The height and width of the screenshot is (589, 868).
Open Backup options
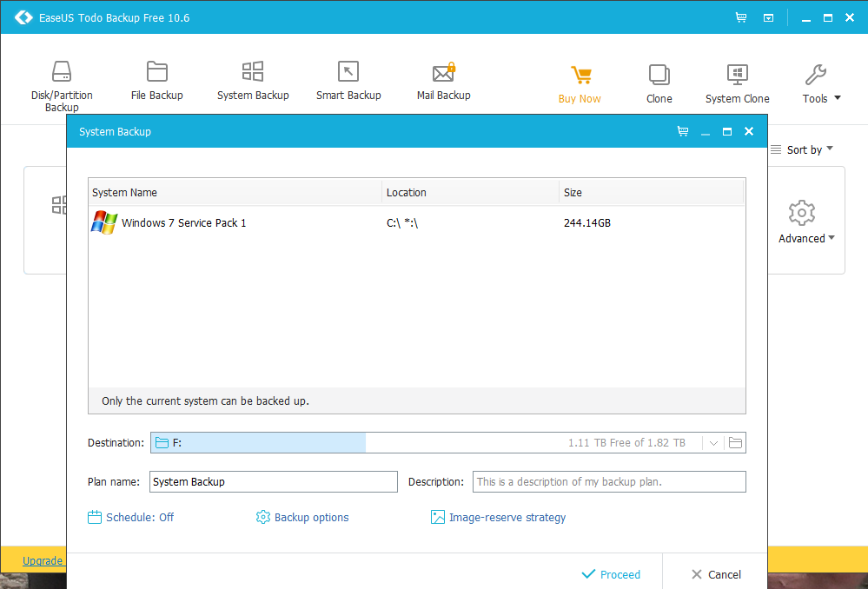[302, 517]
